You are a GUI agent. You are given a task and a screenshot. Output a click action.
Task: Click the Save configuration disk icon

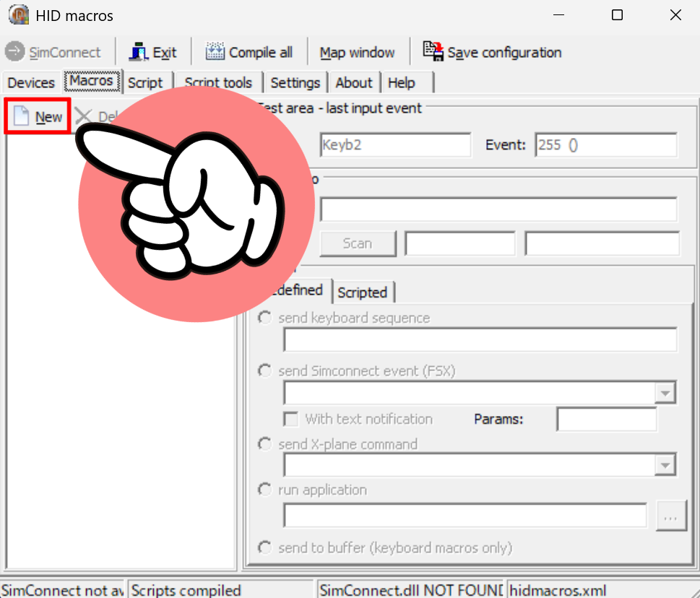tap(433, 51)
